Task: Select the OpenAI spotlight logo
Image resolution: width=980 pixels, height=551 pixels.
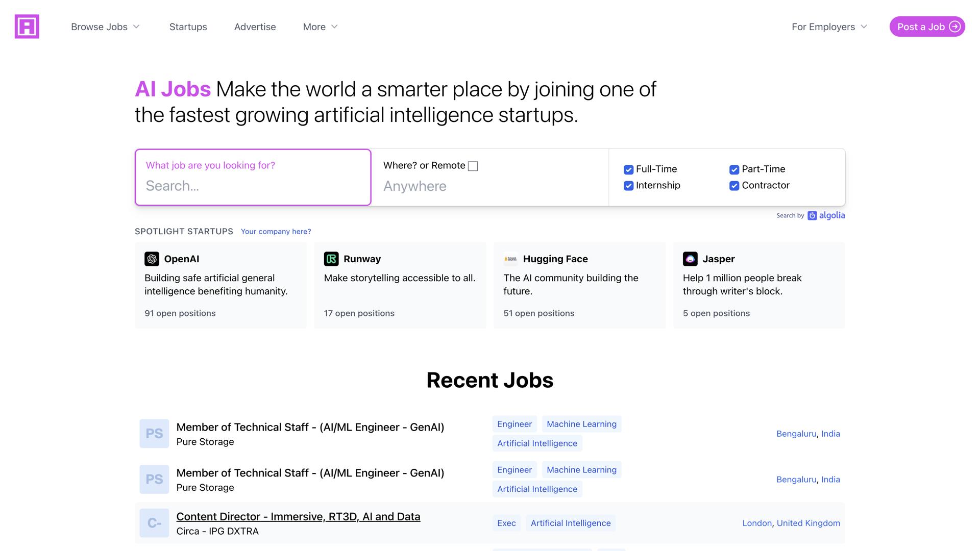Action: click(152, 259)
